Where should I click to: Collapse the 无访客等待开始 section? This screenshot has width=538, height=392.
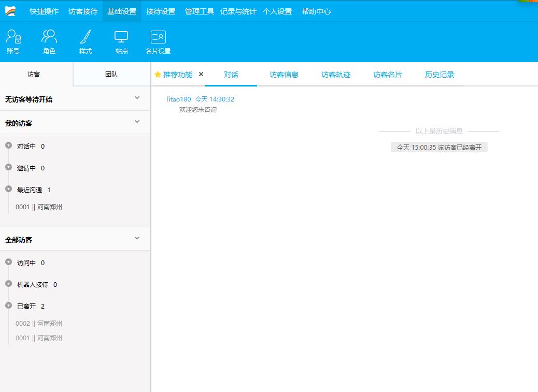point(137,98)
